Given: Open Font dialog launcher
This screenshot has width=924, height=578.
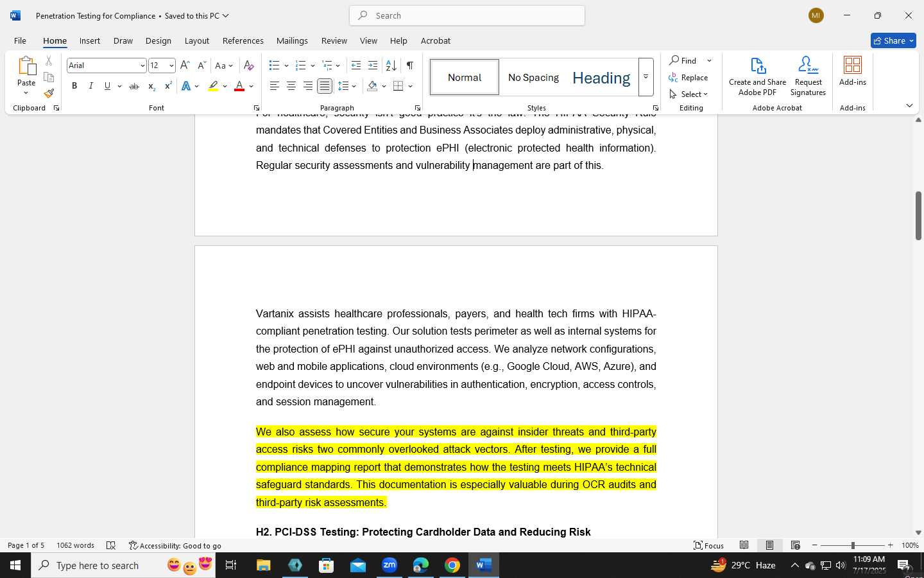Looking at the screenshot, I should [257, 108].
